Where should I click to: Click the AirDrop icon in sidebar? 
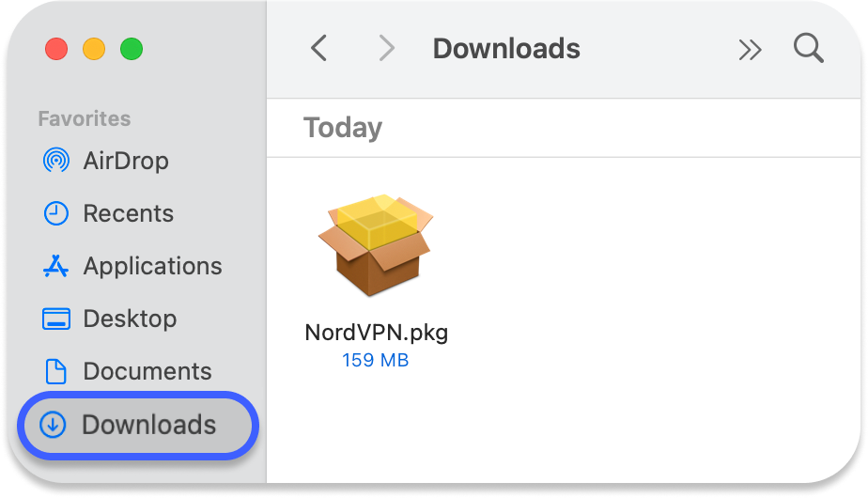(x=56, y=161)
